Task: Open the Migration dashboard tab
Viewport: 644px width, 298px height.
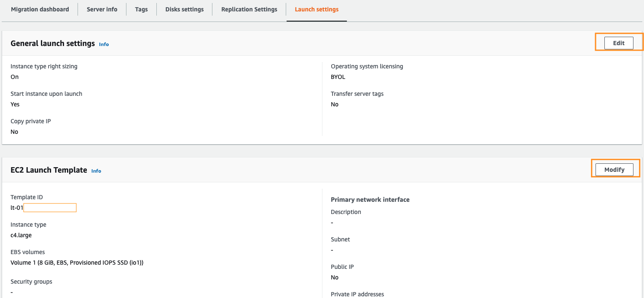Action: point(40,9)
